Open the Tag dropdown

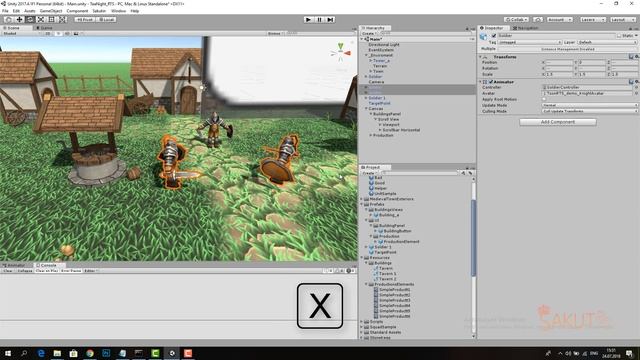tap(530, 42)
